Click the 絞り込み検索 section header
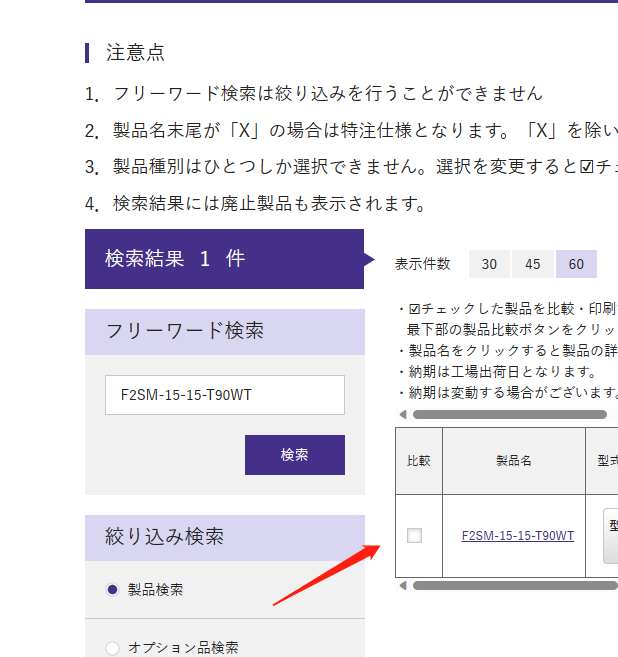Viewport: 618px width, 657px height. [224, 537]
